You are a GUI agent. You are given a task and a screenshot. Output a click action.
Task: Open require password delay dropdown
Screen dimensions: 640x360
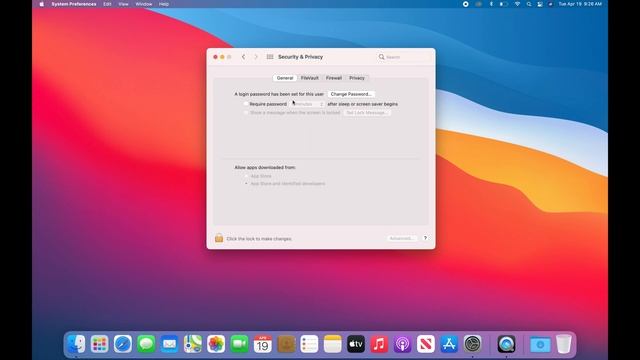tap(307, 104)
